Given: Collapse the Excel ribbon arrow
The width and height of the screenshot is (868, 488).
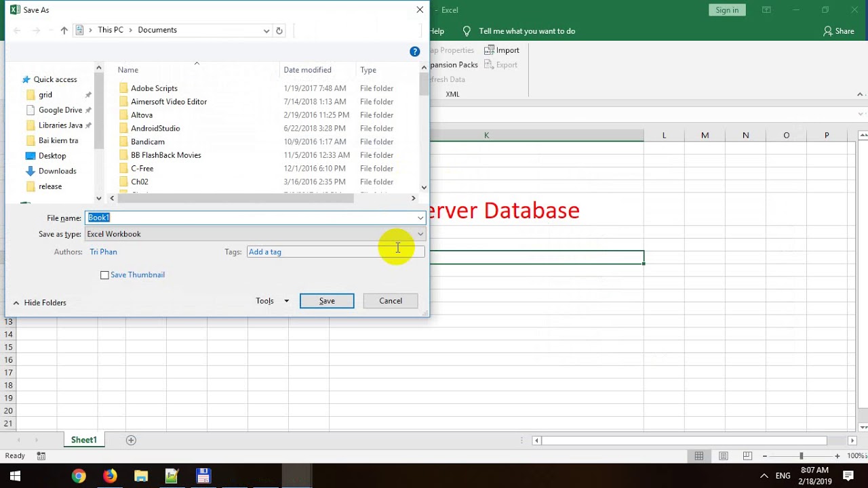Looking at the screenshot, I should coord(861,94).
